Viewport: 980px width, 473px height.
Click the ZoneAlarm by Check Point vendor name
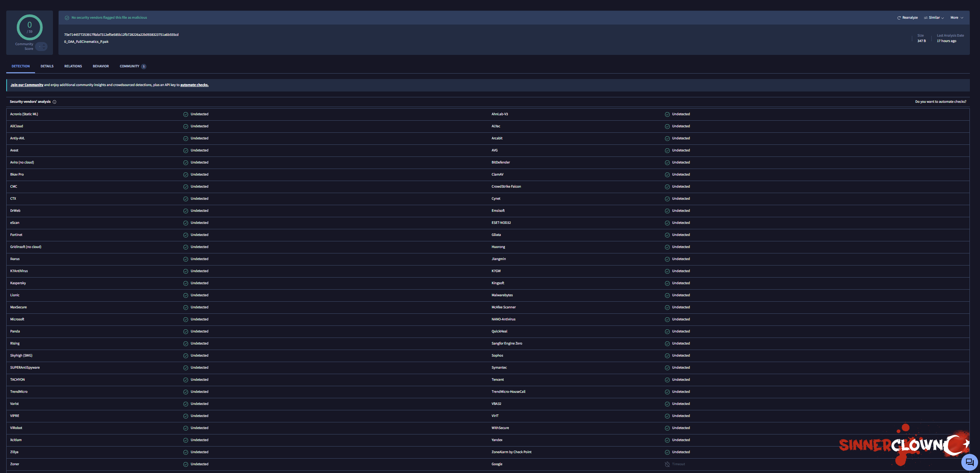(x=512, y=452)
